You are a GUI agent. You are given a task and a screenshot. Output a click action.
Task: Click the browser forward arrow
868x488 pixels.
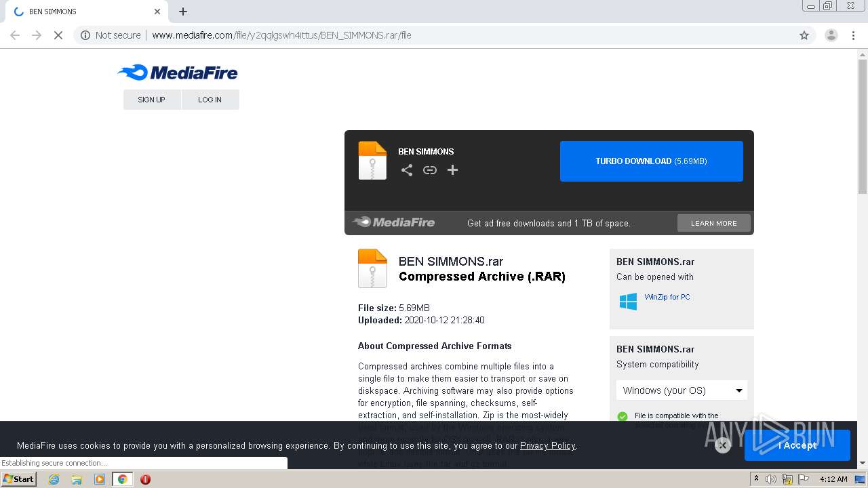tap(37, 35)
